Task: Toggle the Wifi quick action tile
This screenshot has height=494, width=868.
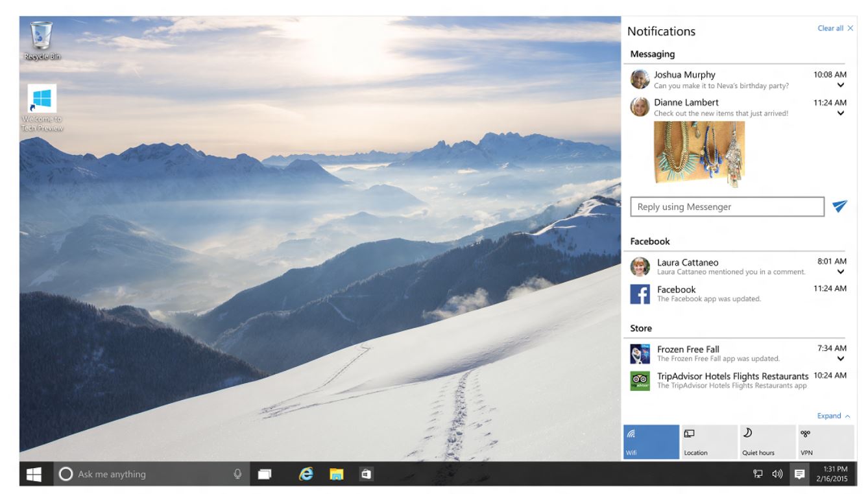Action: [651, 441]
